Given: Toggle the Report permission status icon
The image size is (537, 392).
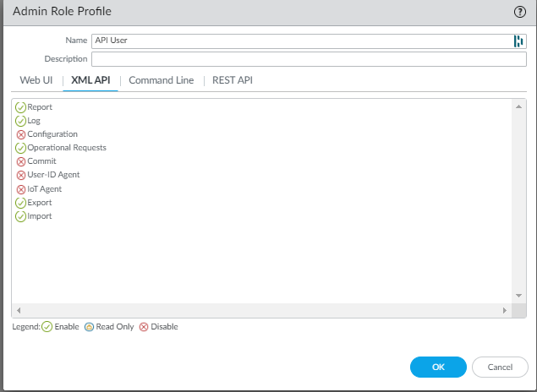Looking at the screenshot, I should (x=20, y=107).
